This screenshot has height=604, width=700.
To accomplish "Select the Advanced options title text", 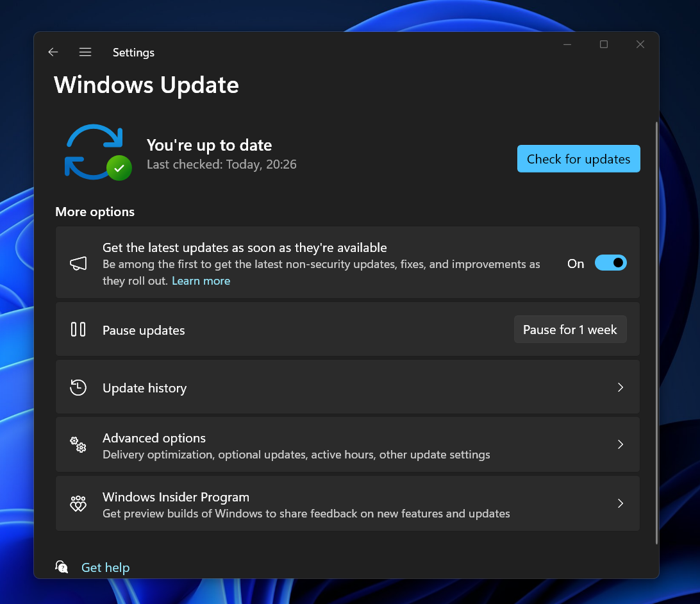I will tap(154, 438).
